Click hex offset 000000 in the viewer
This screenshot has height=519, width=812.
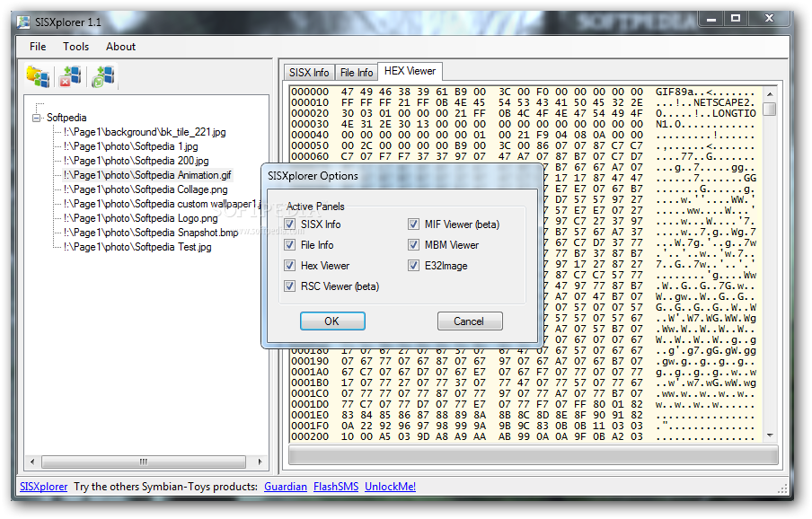tap(310, 92)
